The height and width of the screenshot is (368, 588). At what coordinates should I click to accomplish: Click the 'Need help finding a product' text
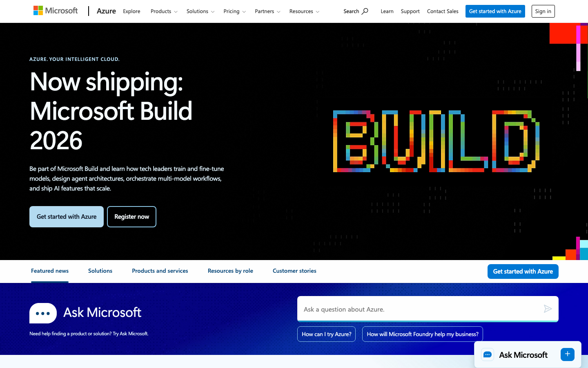point(89,334)
